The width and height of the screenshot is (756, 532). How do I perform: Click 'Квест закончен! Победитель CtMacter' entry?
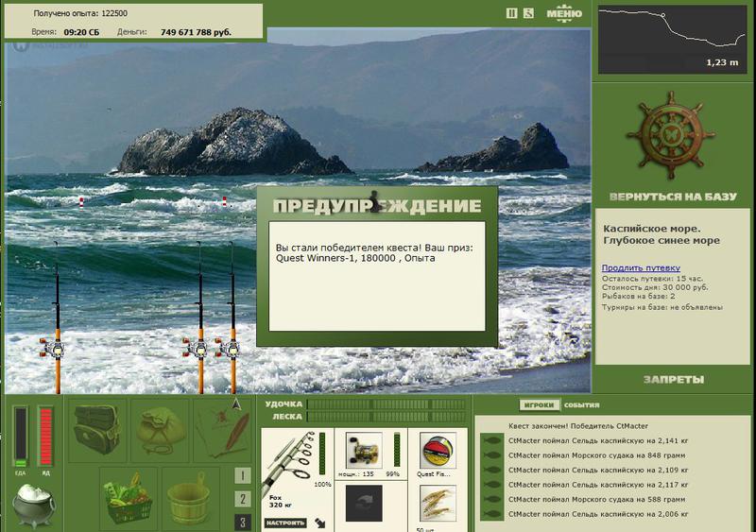pyautogui.click(x=578, y=426)
